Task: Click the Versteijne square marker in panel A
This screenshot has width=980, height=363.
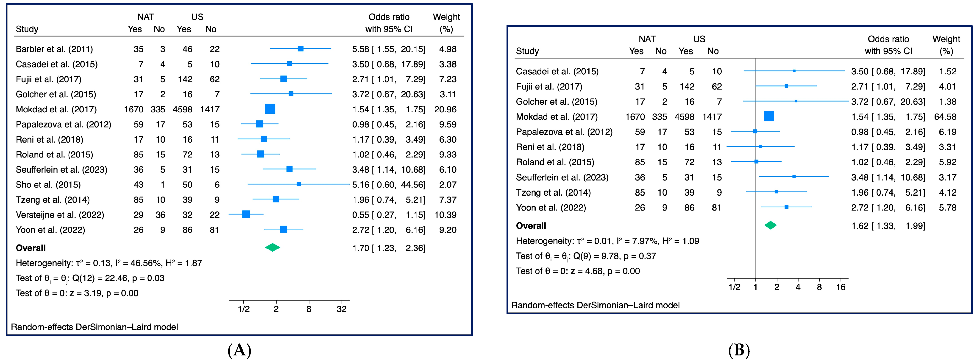Action: click(246, 214)
